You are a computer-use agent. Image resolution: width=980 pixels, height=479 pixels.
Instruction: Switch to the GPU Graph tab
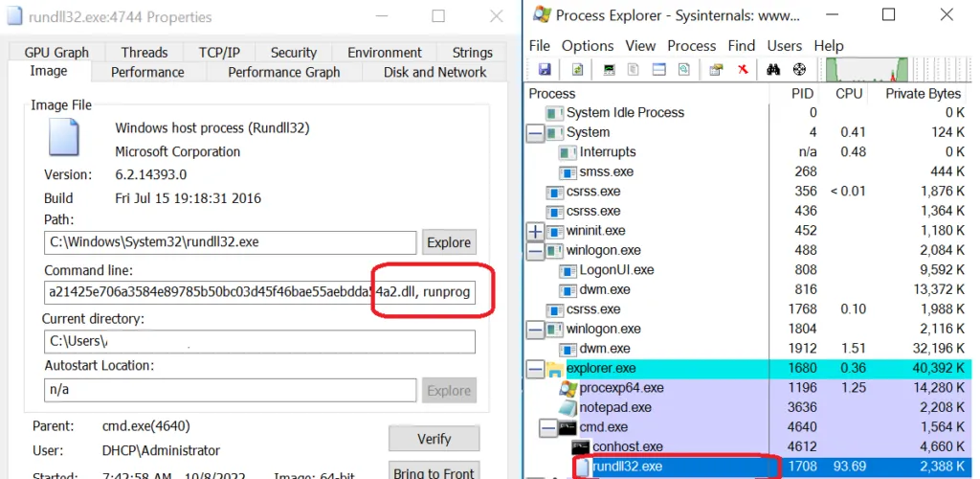pyautogui.click(x=56, y=53)
